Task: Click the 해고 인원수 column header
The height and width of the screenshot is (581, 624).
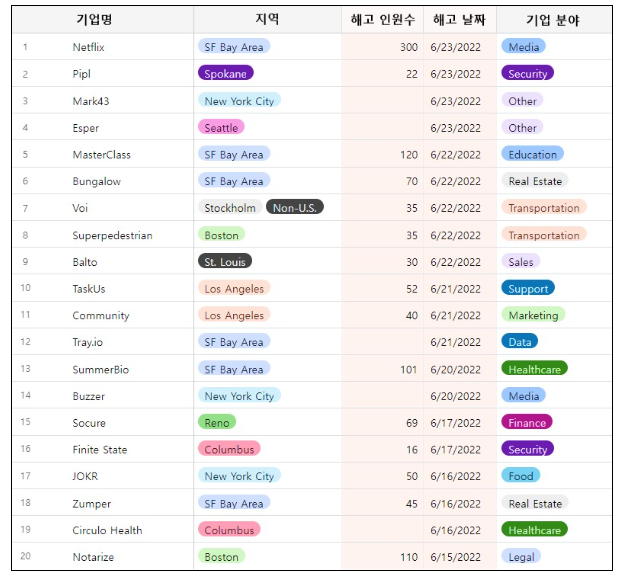Action: 382,19
